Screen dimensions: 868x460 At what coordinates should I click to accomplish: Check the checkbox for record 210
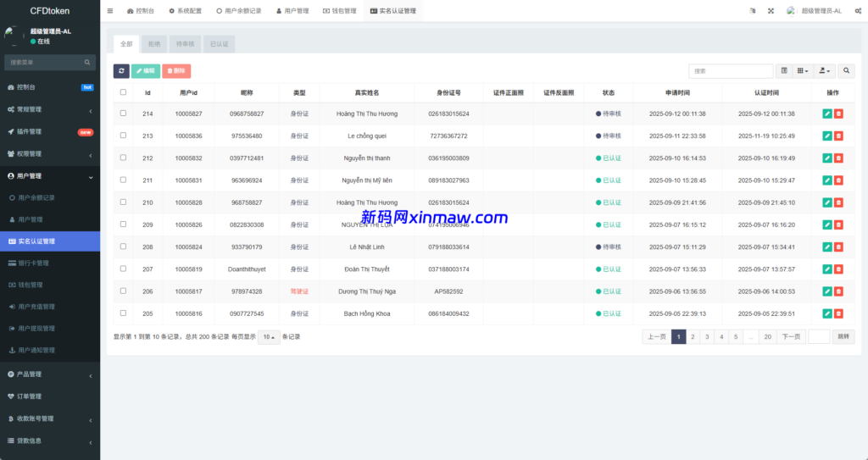[x=123, y=202]
